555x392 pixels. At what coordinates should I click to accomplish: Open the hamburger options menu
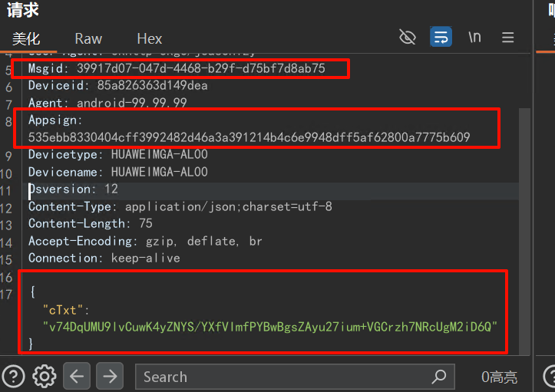pyautogui.click(x=507, y=37)
